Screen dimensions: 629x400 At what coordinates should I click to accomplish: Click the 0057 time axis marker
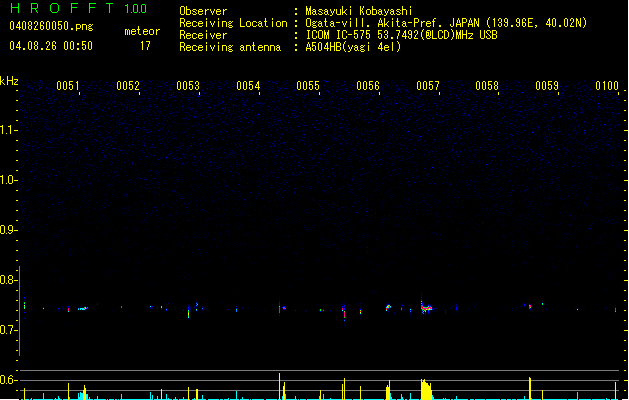coord(428,86)
